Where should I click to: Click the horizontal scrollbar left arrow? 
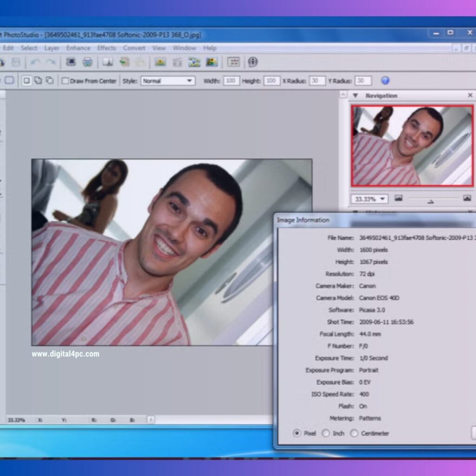click(151, 420)
